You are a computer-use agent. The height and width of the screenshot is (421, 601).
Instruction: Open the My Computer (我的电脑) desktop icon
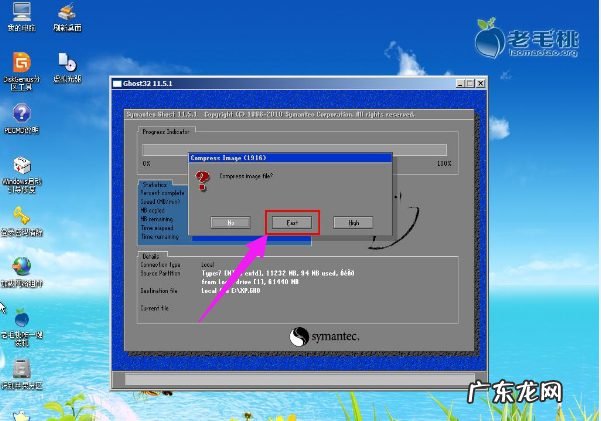click(x=21, y=12)
